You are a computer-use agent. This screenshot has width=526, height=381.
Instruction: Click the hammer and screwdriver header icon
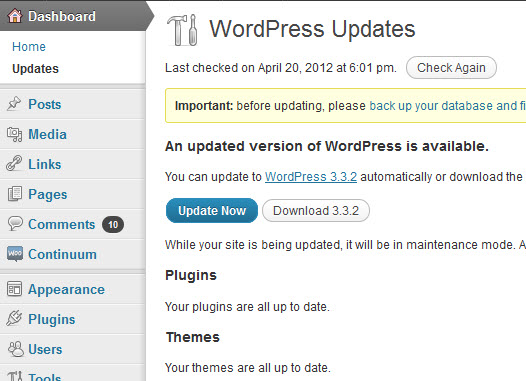pos(182,30)
